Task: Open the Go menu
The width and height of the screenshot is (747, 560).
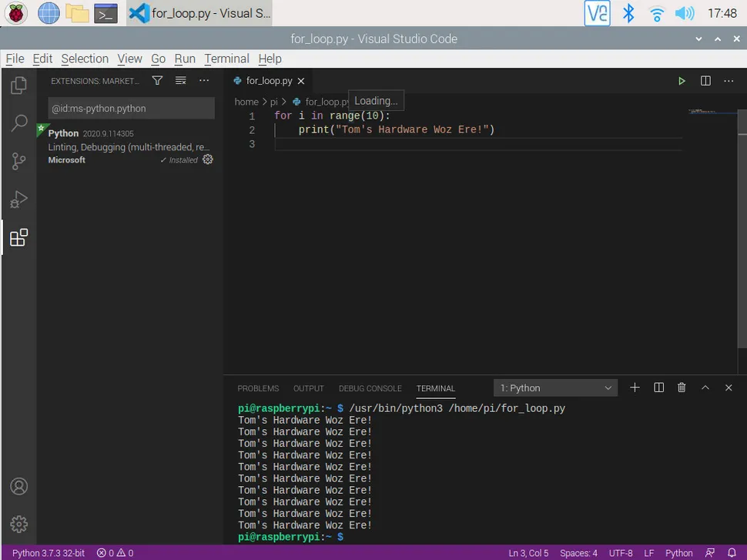Action: click(158, 59)
